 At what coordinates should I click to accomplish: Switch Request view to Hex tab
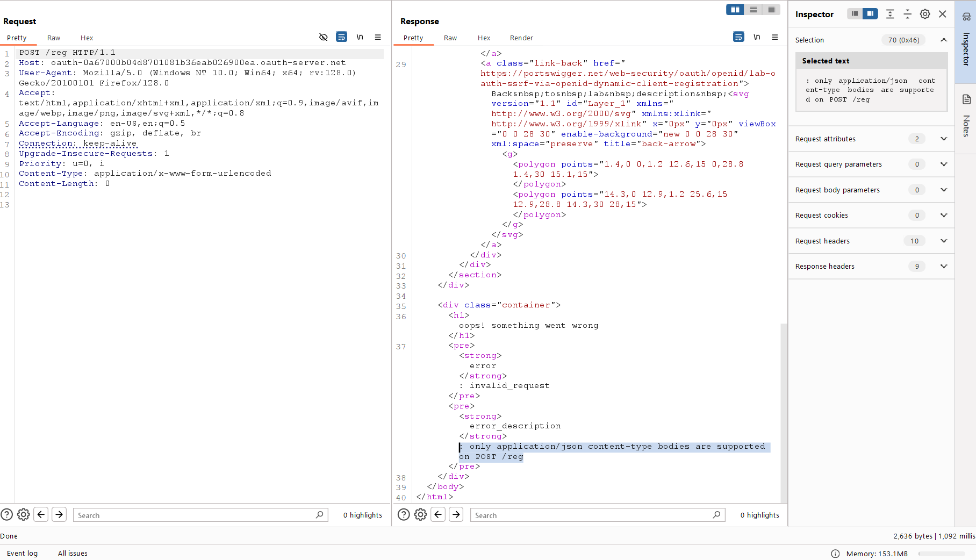click(x=87, y=38)
